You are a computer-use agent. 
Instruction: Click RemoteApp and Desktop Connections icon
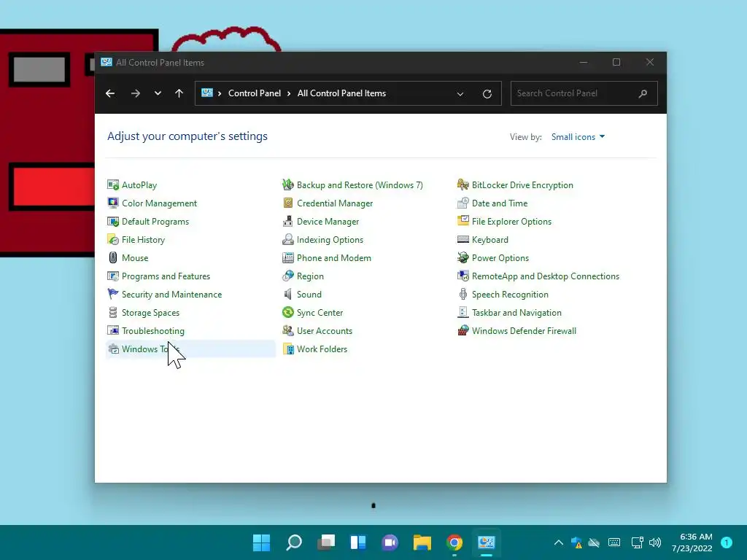[x=463, y=276]
